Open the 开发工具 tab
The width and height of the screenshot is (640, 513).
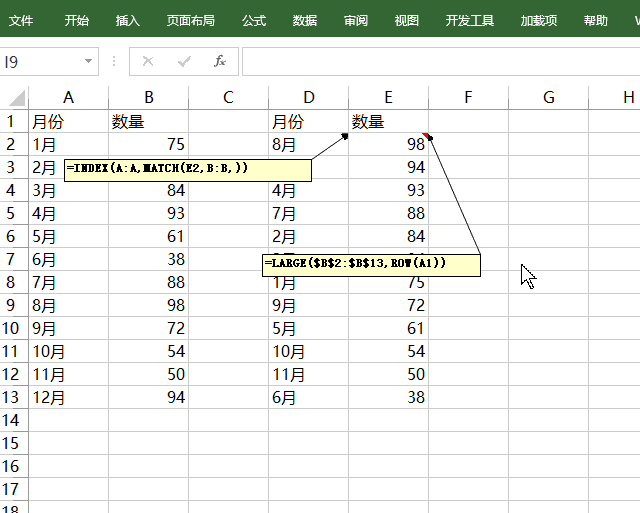469,20
